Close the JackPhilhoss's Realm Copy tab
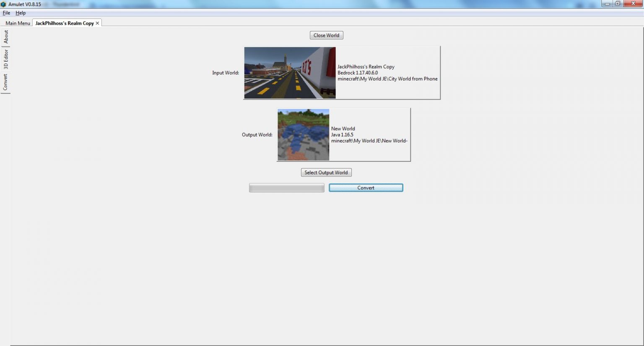The height and width of the screenshot is (346, 644). pos(97,23)
